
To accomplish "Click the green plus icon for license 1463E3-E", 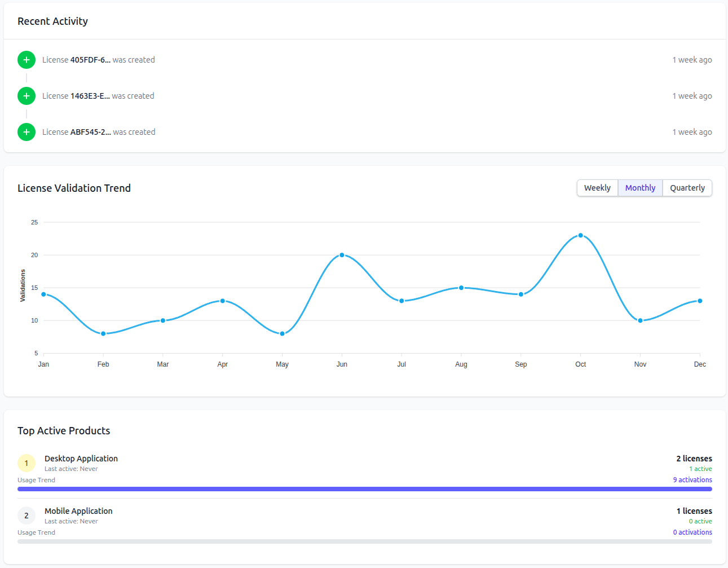I will [x=26, y=95].
